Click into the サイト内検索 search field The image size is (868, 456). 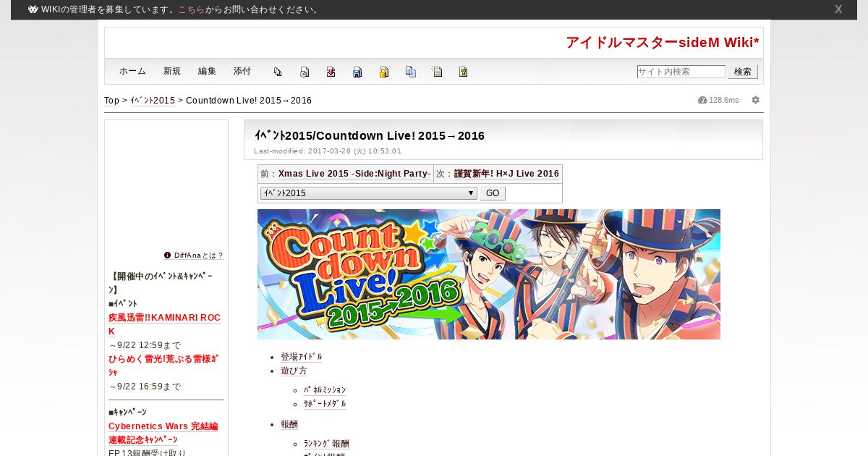[x=681, y=72]
